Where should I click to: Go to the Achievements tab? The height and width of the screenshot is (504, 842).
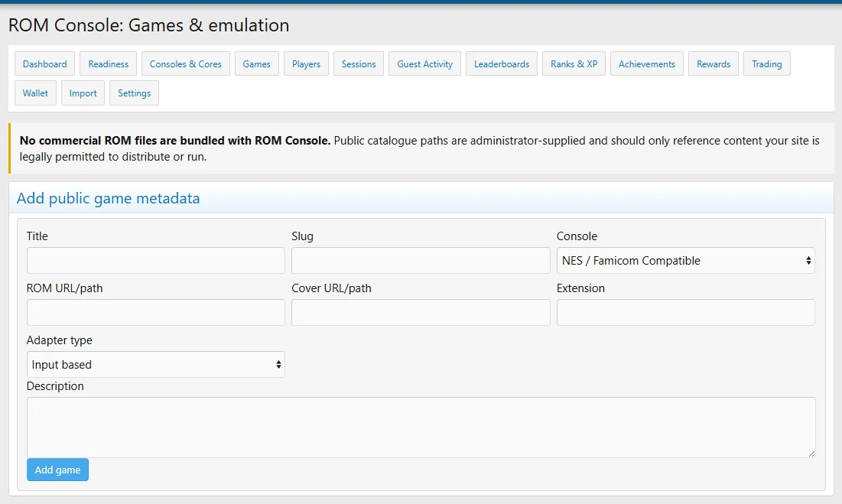coord(647,64)
